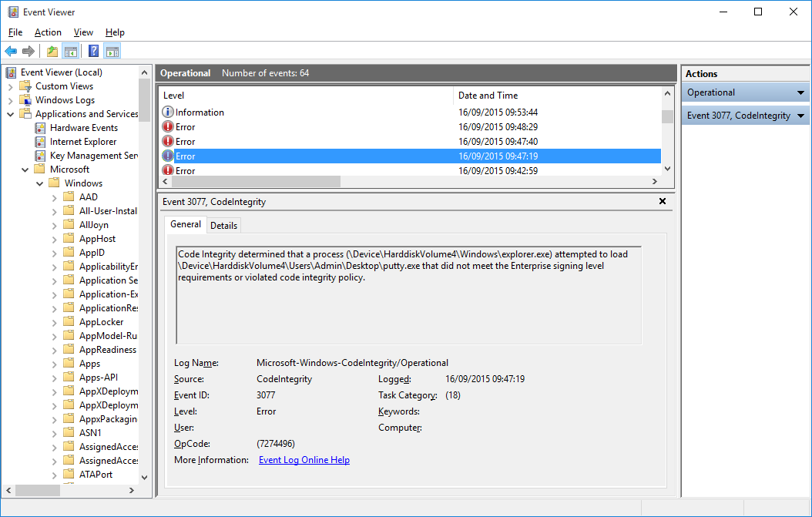Click the Back navigation arrow icon

click(x=10, y=51)
